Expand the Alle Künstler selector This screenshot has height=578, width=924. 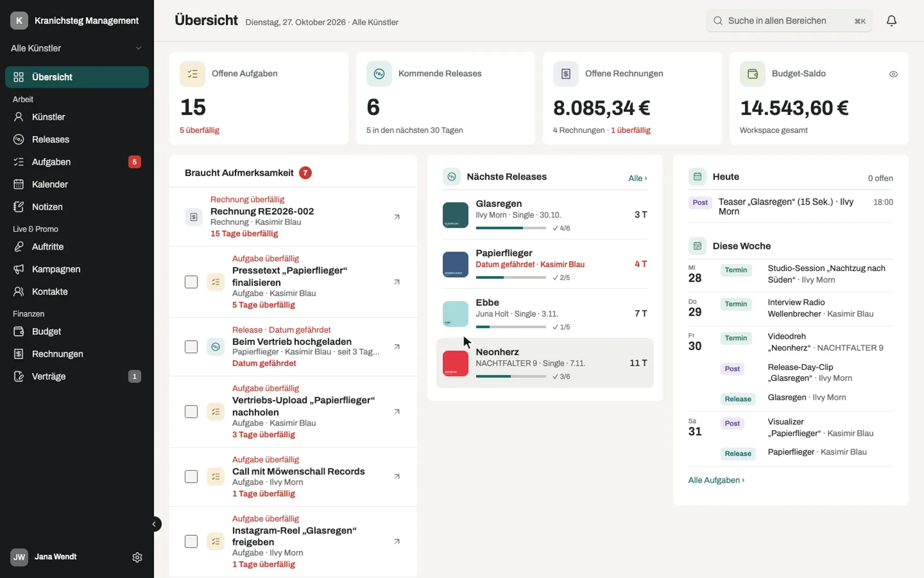(x=77, y=48)
